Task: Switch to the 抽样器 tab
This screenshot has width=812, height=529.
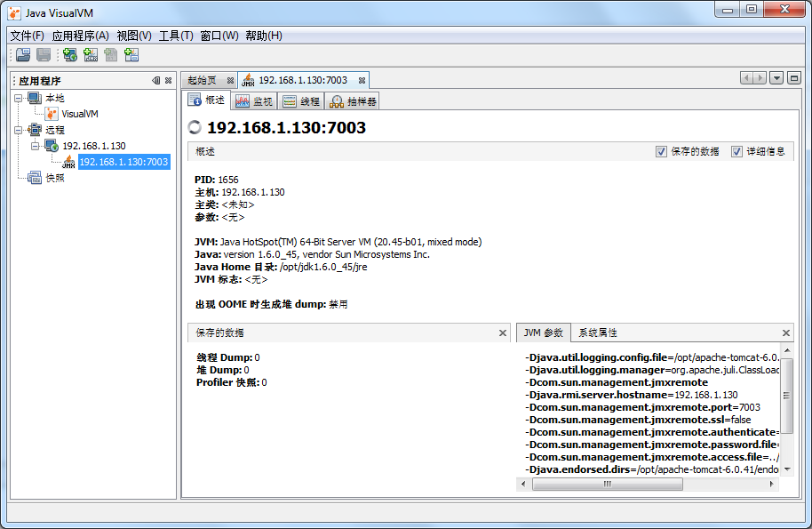Action: (353, 101)
